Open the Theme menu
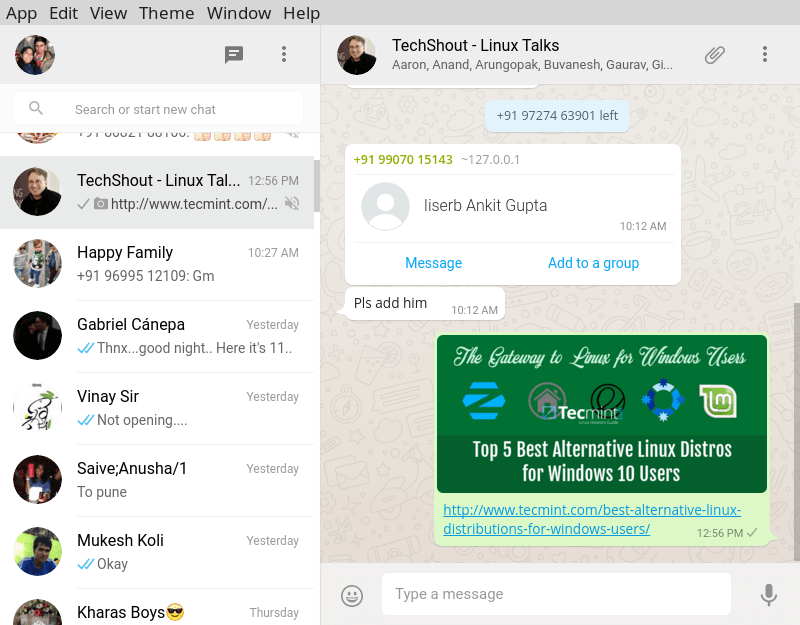Viewport: 800px width, 625px height. pos(166,13)
